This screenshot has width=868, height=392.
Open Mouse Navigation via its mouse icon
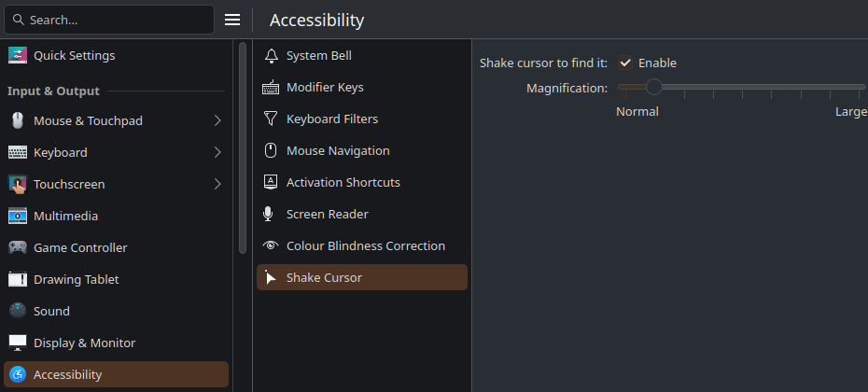click(271, 150)
